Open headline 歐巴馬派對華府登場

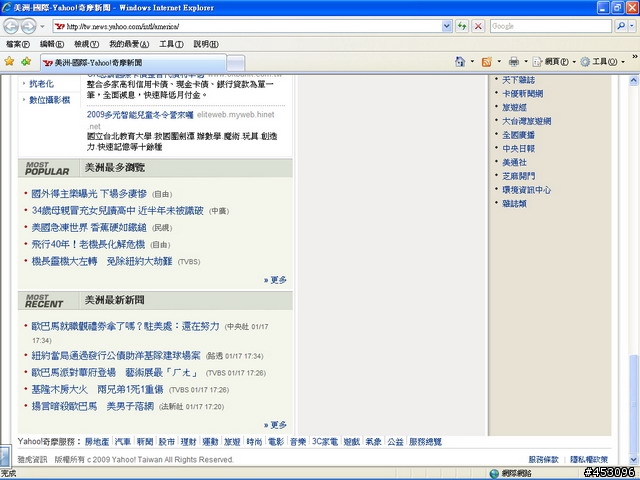pos(116,373)
